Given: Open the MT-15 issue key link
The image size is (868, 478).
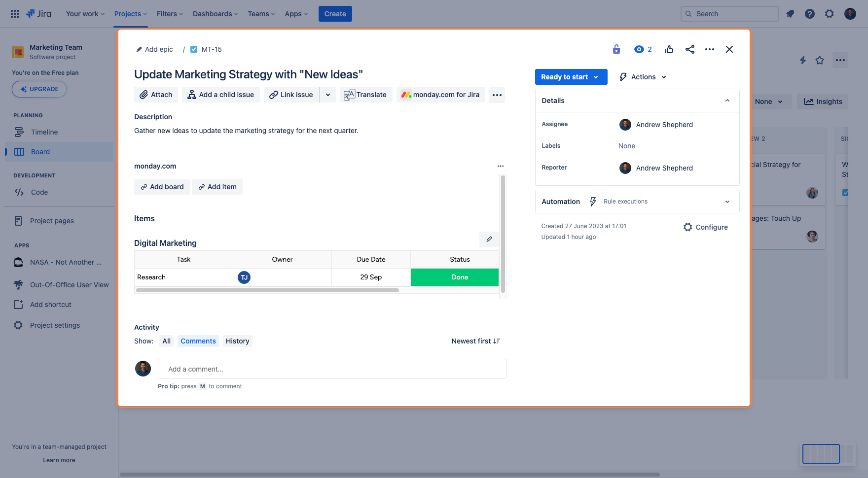Looking at the screenshot, I should click(212, 49).
